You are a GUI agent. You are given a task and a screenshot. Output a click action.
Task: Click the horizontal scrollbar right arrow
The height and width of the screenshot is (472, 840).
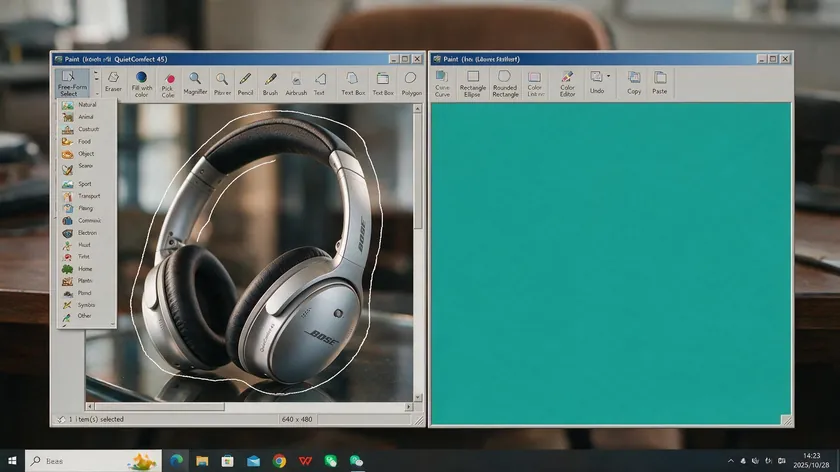pos(409,407)
